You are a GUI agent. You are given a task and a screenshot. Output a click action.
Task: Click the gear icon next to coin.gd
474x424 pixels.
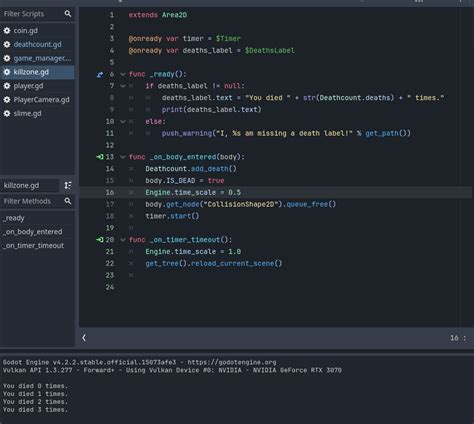pos(7,31)
